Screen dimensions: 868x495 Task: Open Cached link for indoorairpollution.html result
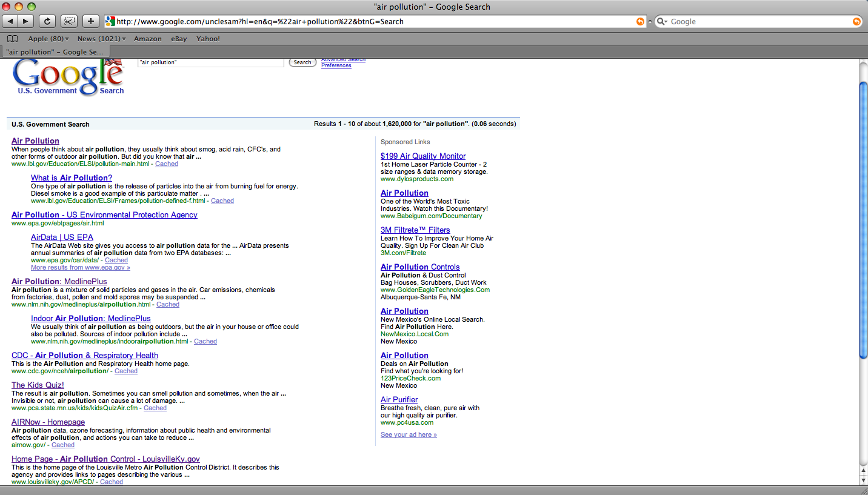point(205,341)
